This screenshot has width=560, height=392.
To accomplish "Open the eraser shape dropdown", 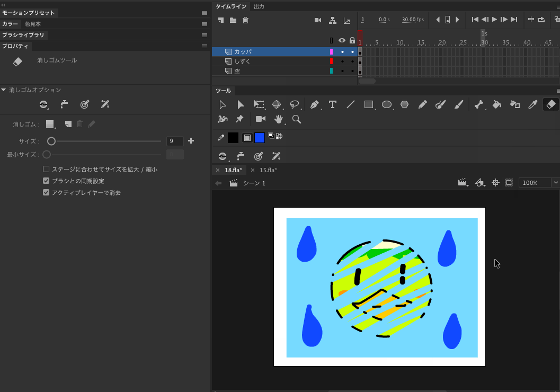I will tap(50, 123).
